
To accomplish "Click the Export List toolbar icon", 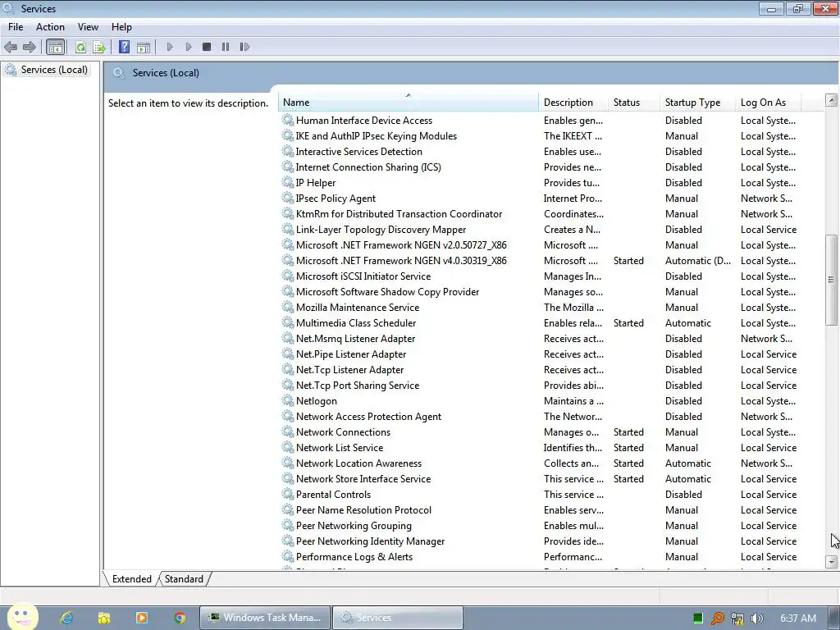I will 99,47.
